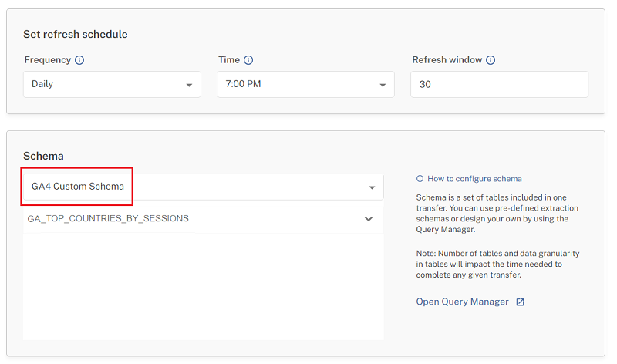Click the paragraph starting Schema is a set
The height and width of the screenshot is (364, 617).
tap(497, 214)
